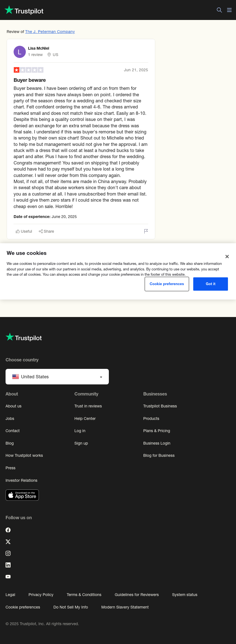Click Download on the App Store badge

(22, 495)
